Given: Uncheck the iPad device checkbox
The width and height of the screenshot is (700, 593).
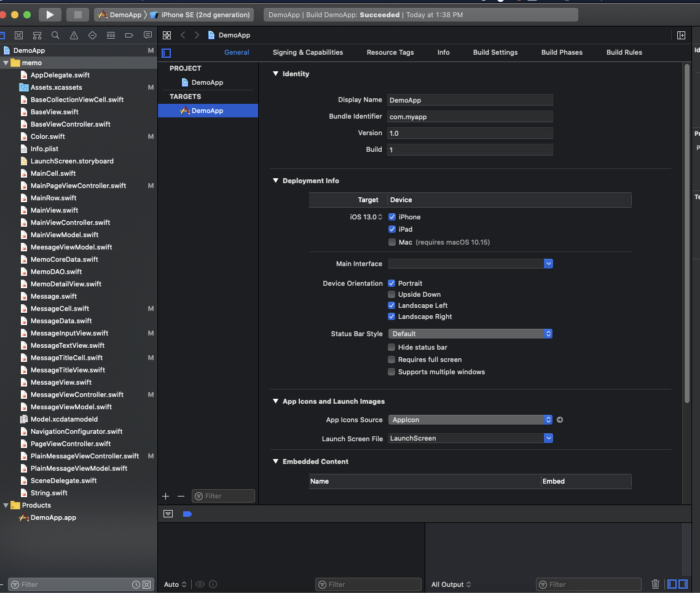Looking at the screenshot, I should [392, 229].
